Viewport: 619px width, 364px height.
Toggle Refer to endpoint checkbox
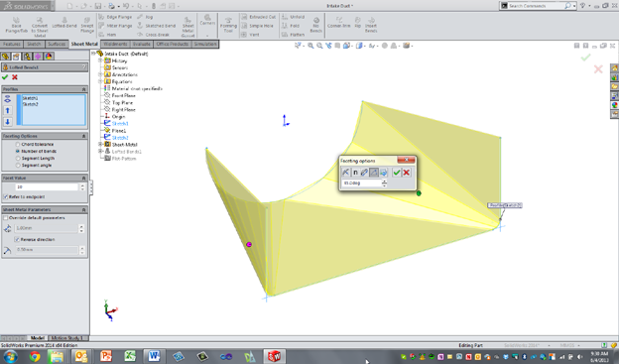pyautogui.click(x=6, y=196)
